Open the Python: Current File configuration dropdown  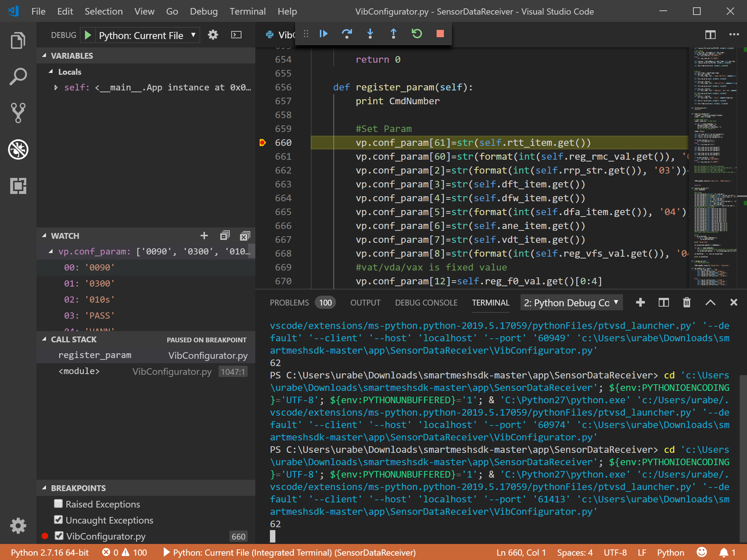(193, 35)
